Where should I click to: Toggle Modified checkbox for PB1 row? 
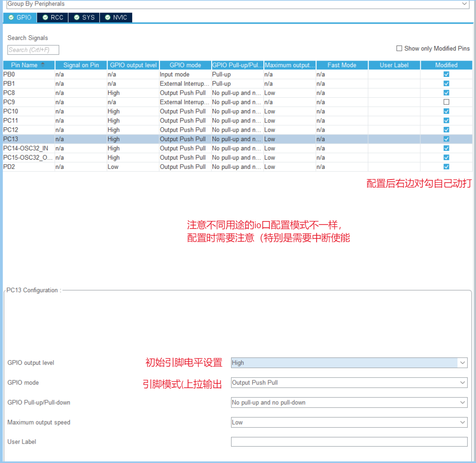(446, 84)
